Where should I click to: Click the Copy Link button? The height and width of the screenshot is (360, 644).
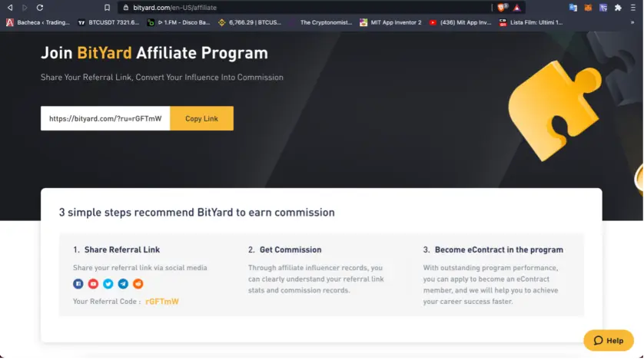(x=201, y=118)
